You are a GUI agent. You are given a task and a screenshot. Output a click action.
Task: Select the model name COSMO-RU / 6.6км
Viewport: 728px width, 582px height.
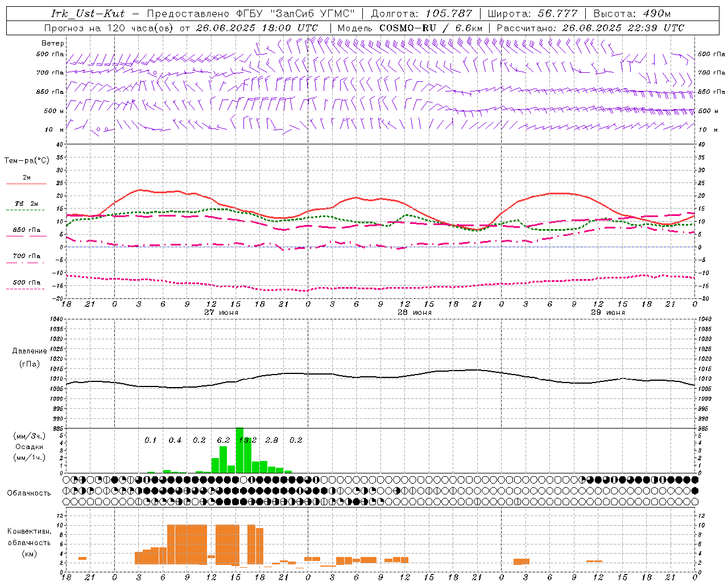pyautogui.click(x=431, y=28)
